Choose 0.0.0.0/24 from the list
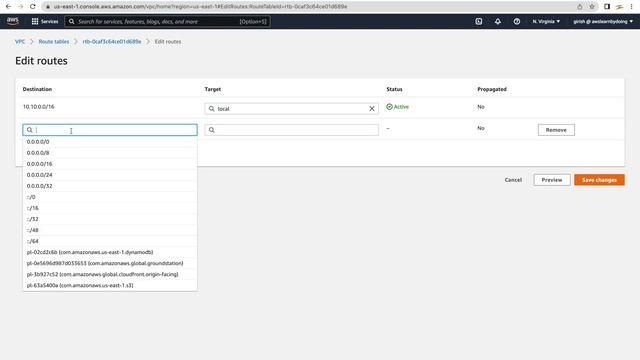Image resolution: width=640 pixels, height=360 pixels. [x=110, y=175]
